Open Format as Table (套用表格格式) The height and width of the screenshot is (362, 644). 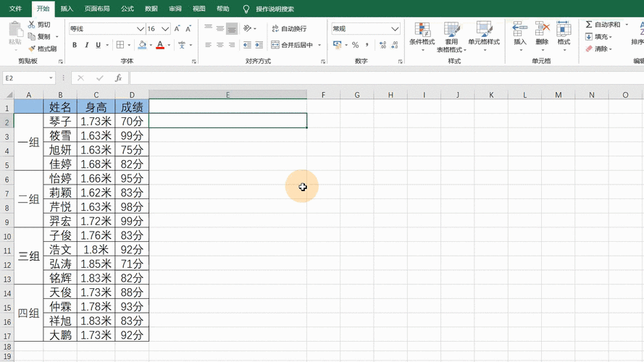pos(451,37)
